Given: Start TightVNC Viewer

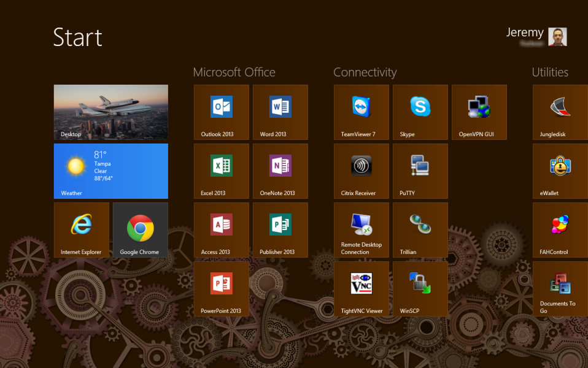Looking at the screenshot, I should pyautogui.click(x=361, y=289).
